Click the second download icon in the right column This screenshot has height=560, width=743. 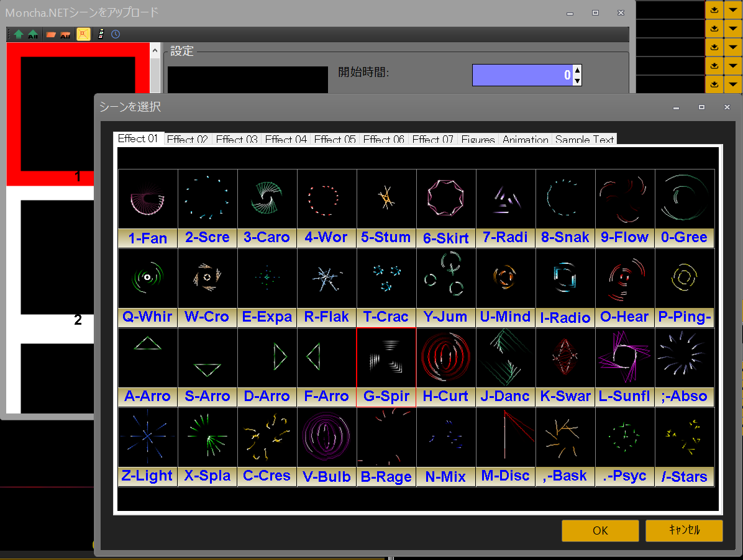pyautogui.click(x=714, y=28)
